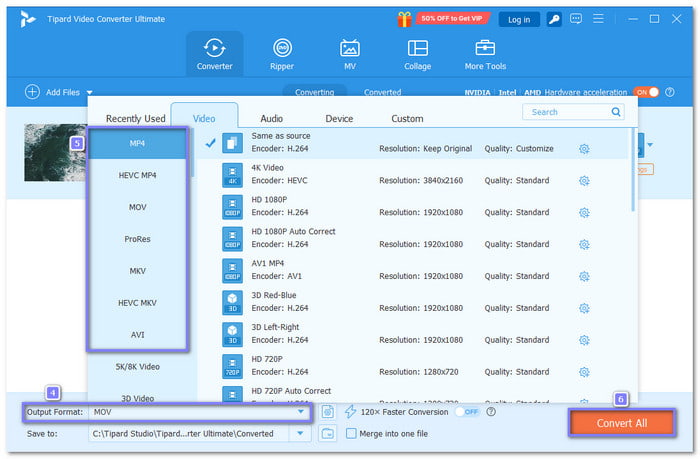The image size is (700, 459).
Task: Open settings gear for HD 720P
Action: point(584,372)
